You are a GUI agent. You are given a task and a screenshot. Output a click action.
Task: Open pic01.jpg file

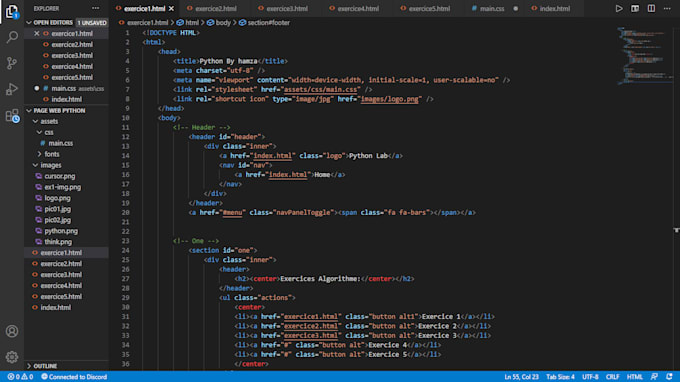click(x=57, y=209)
